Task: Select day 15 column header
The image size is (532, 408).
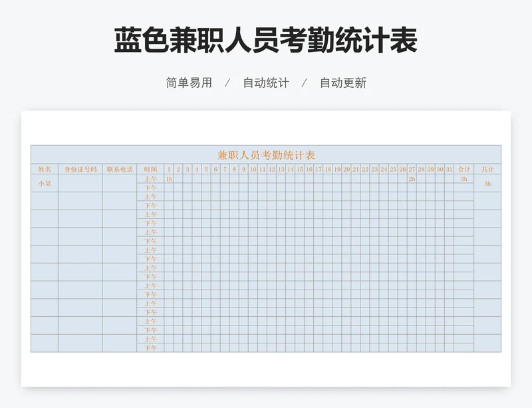Action: coord(300,169)
